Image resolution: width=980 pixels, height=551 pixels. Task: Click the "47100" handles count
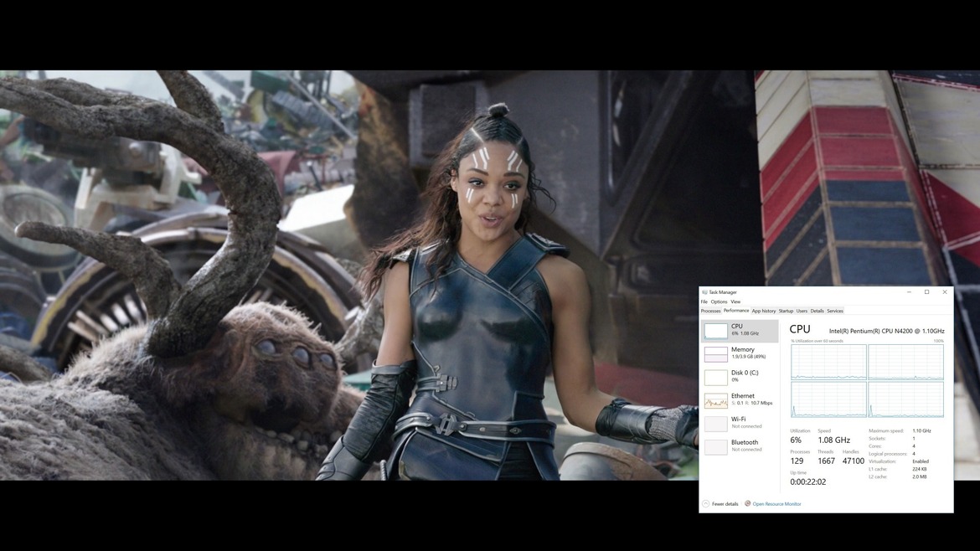coord(854,461)
